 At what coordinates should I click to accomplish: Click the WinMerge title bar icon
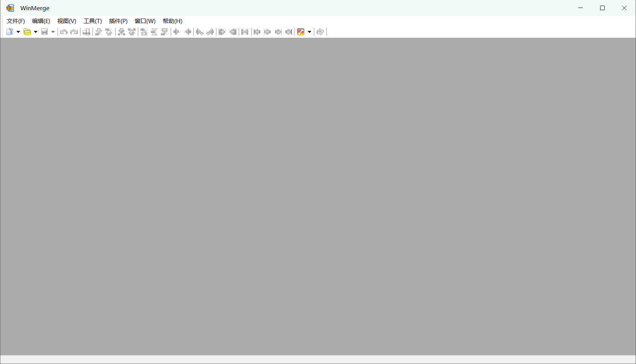[x=10, y=8]
